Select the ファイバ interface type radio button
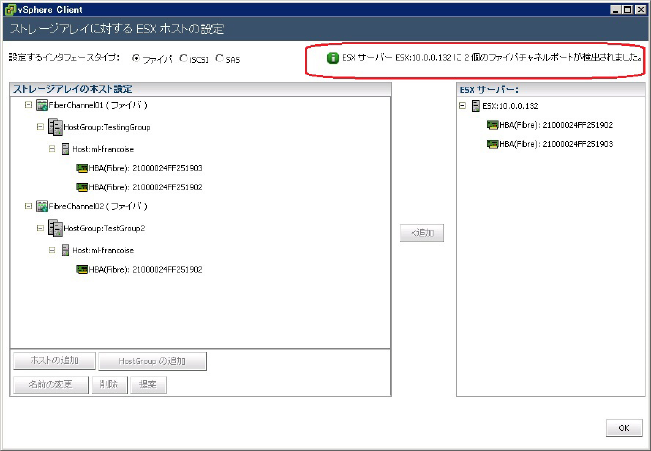 (x=136, y=58)
